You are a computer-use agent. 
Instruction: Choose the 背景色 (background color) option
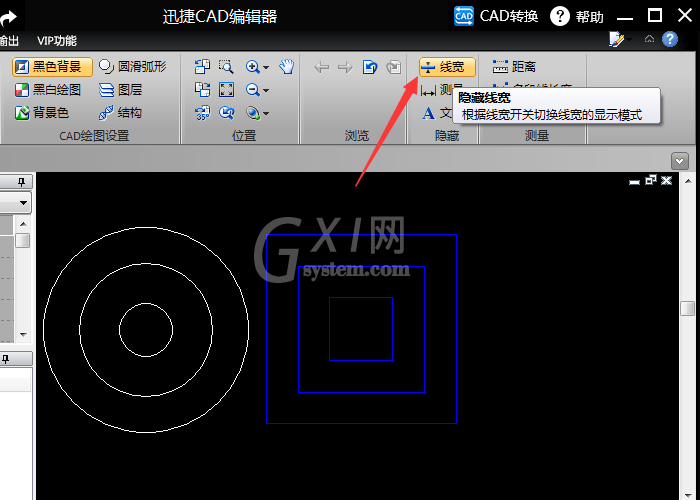coord(42,112)
